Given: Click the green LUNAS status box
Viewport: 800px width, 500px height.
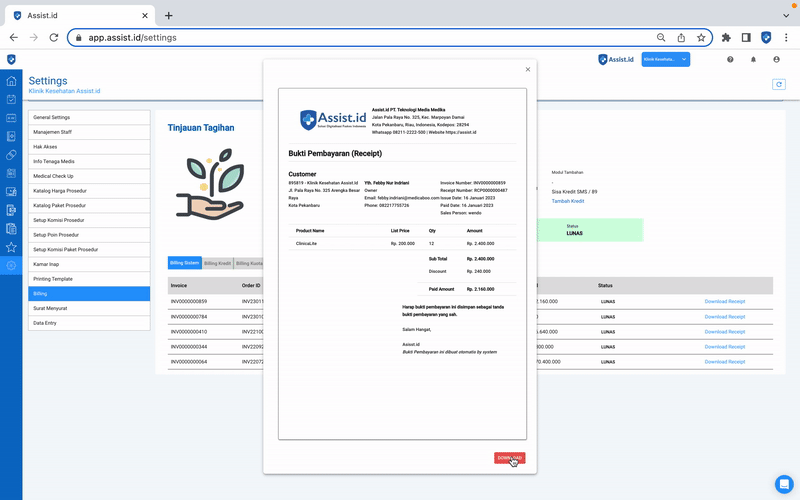Looking at the screenshot, I should (x=590, y=230).
